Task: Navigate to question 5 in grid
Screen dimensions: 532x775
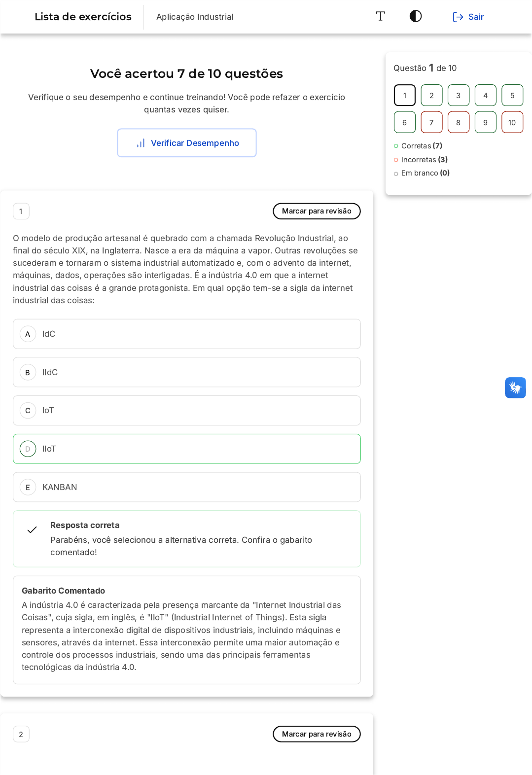Action: 512,95
